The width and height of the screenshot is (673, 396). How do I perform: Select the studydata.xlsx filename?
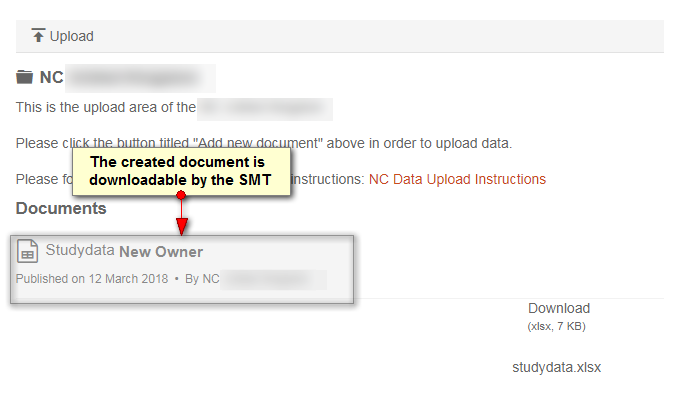(556, 367)
